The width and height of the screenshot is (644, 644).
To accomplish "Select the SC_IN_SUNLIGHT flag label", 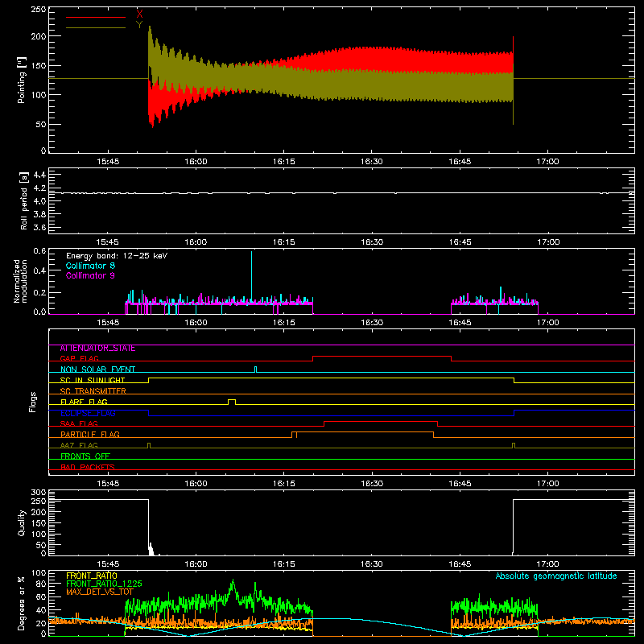I will coord(93,380).
